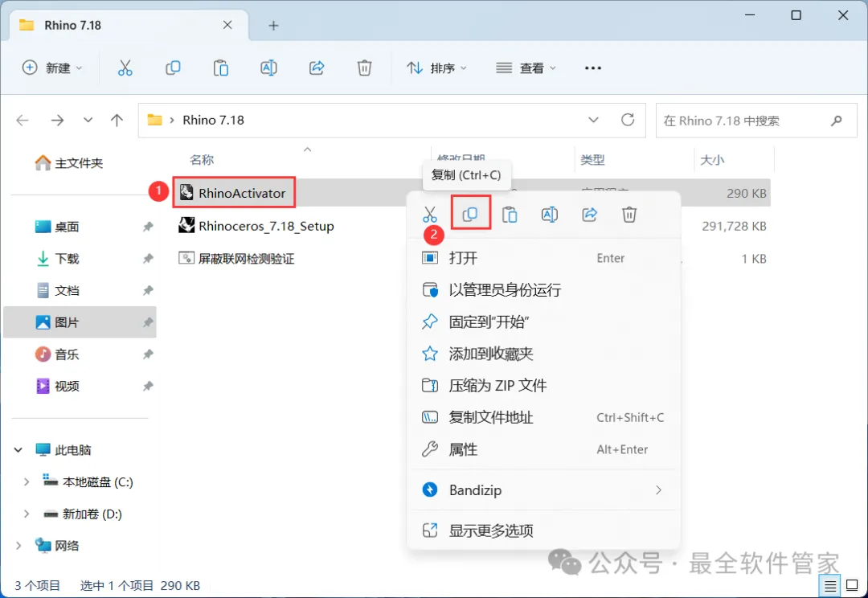The height and width of the screenshot is (598, 868).
Task: Open 音乐 in the sidebar
Action: point(58,354)
